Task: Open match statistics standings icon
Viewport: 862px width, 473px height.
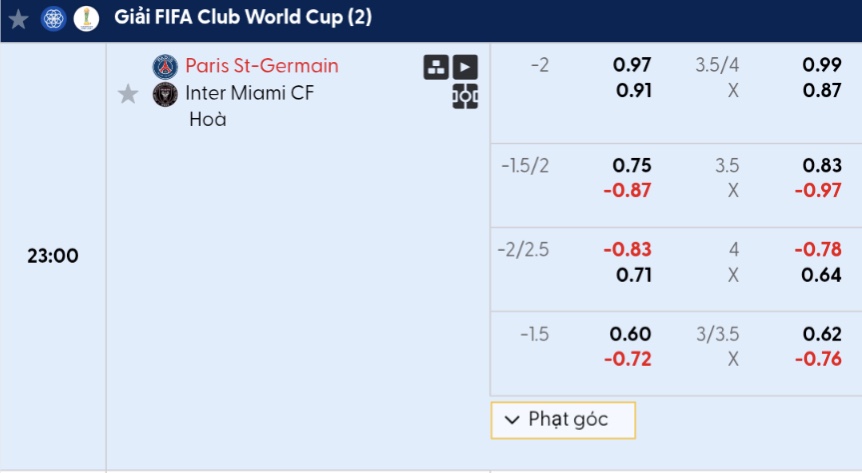Action: tap(436, 67)
